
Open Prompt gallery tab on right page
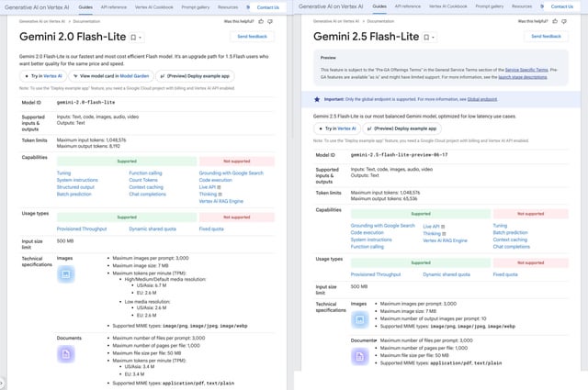pos(490,6)
